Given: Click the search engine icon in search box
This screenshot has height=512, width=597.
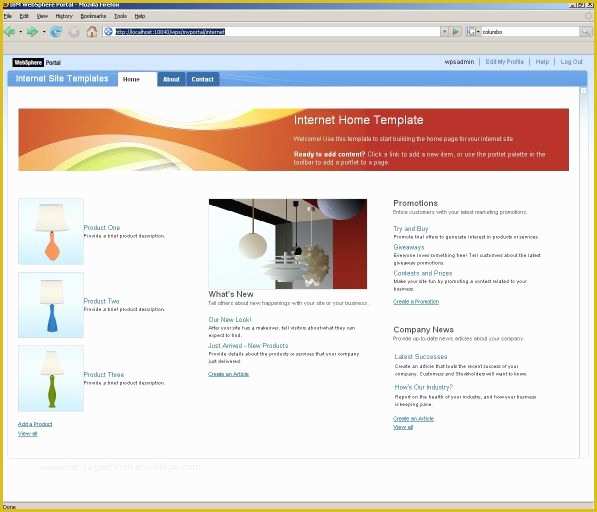Looking at the screenshot, I should click(x=471, y=32).
